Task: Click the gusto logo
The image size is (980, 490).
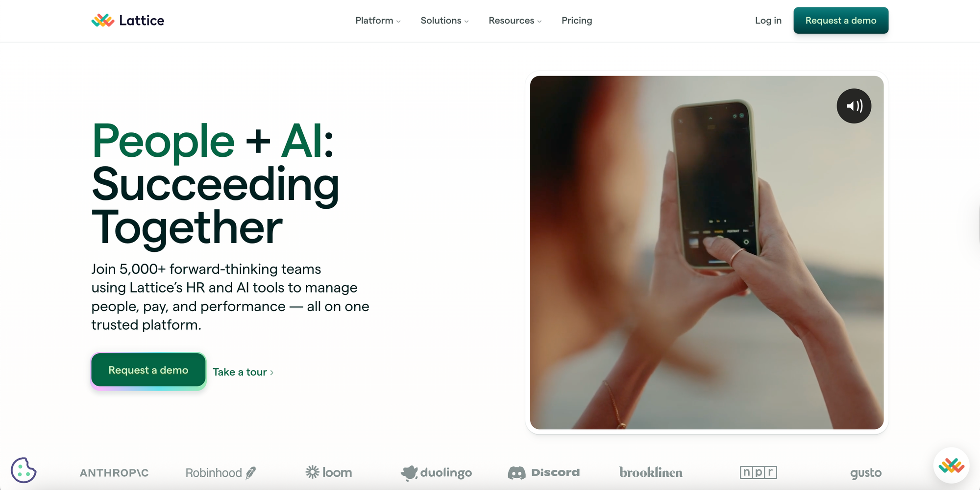Action: (866, 473)
